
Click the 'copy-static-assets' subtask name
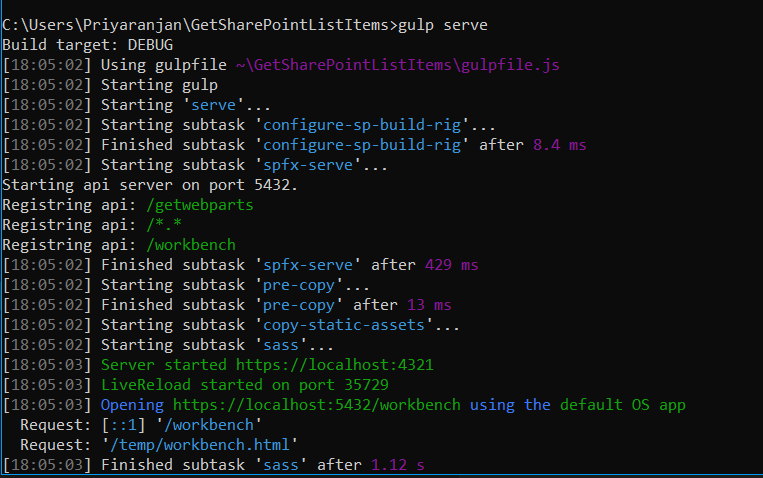click(344, 325)
